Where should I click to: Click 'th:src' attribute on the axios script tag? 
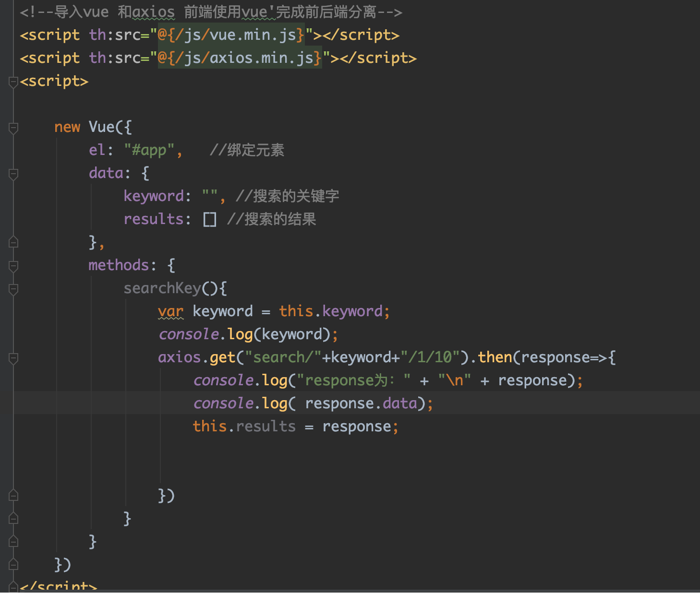(115, 58)
